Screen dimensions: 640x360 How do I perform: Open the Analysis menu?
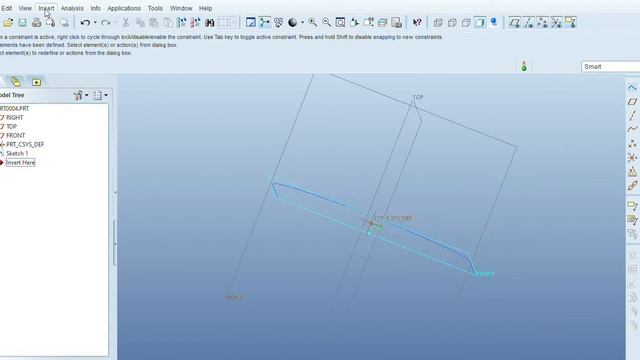pyautogui.click(x=72, y=8)
